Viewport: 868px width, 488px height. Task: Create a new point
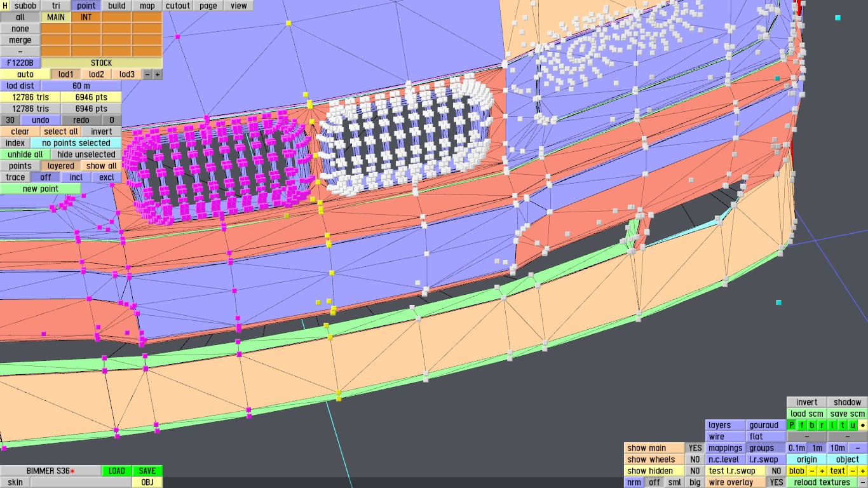click(41, 189)
